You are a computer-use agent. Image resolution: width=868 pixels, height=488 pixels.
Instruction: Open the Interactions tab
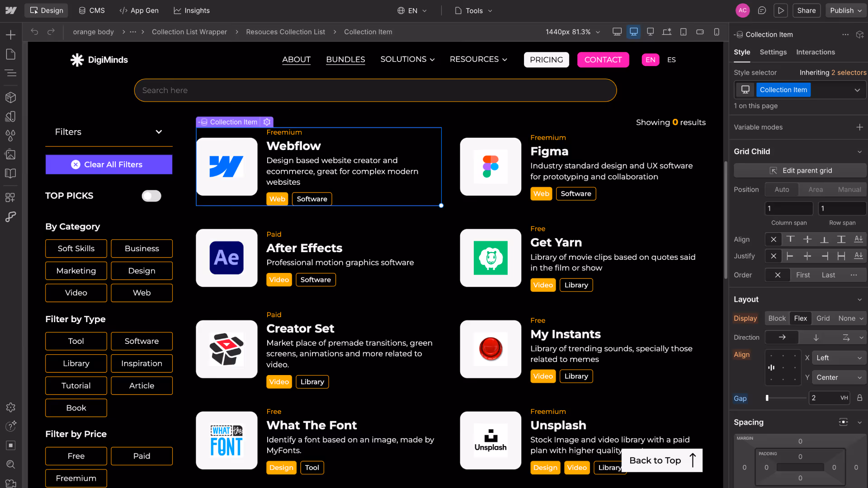click(x=816, y=52)
